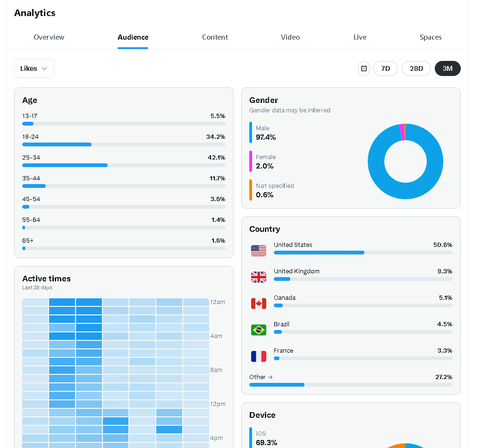Open the Video tab
This screenshot has height=448, width=482.
coord(290,37)
